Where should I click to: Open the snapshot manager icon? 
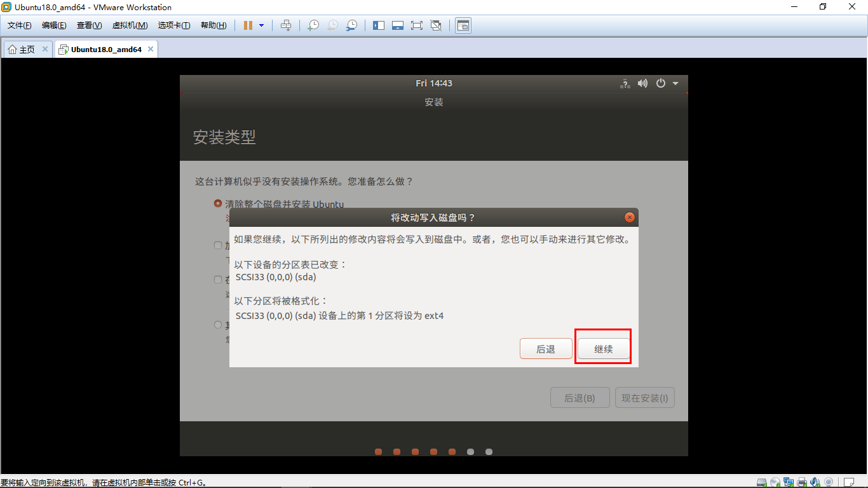tap(351, 25)
